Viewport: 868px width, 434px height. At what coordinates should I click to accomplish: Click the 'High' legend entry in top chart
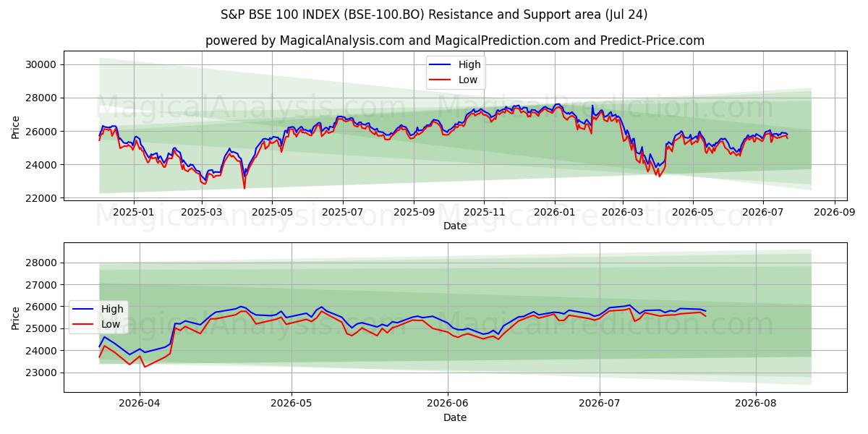click(456, 64)
